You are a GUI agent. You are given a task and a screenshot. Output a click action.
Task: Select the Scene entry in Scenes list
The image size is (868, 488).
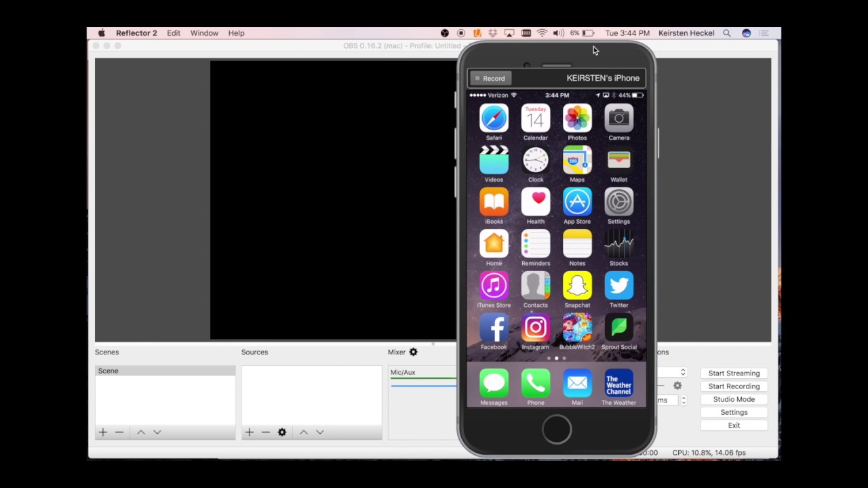(x=165, y=371)
